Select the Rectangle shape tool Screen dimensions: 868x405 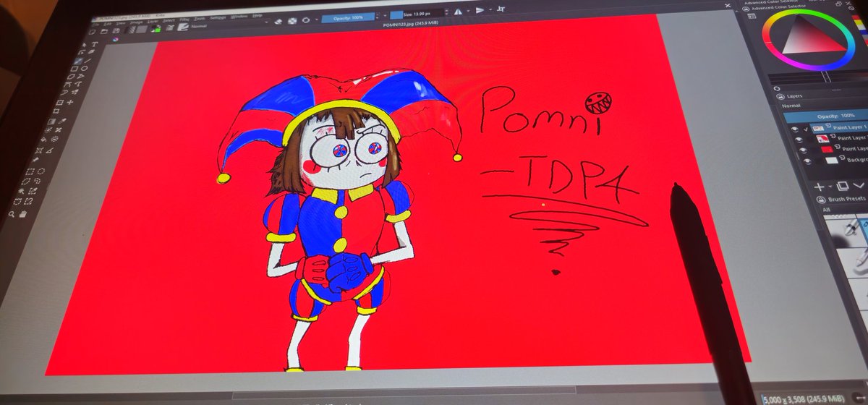[75, 69]
